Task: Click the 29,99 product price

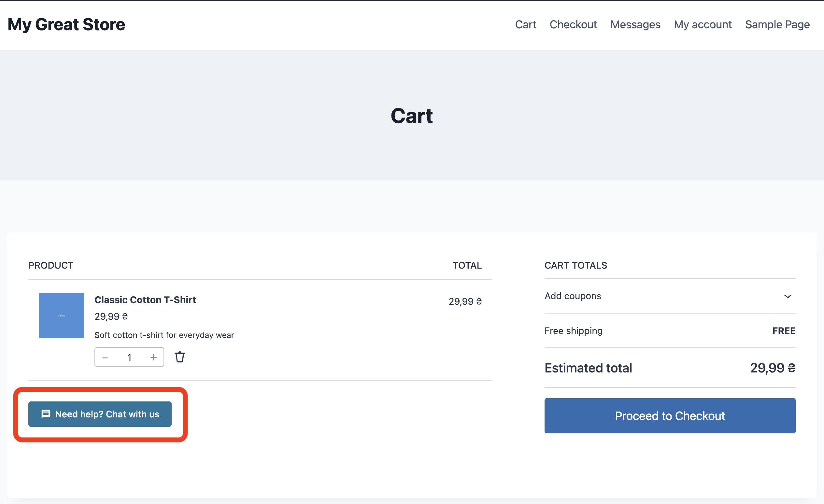Action: pos(111,316)
